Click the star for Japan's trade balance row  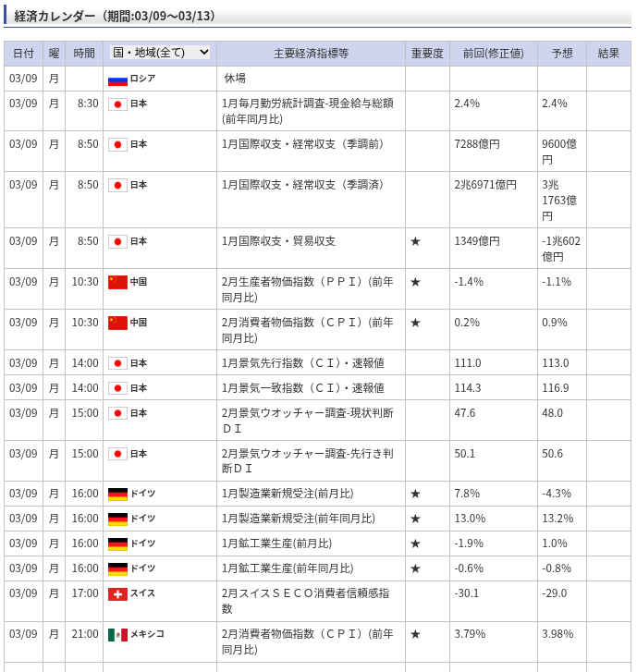[415, 241]
